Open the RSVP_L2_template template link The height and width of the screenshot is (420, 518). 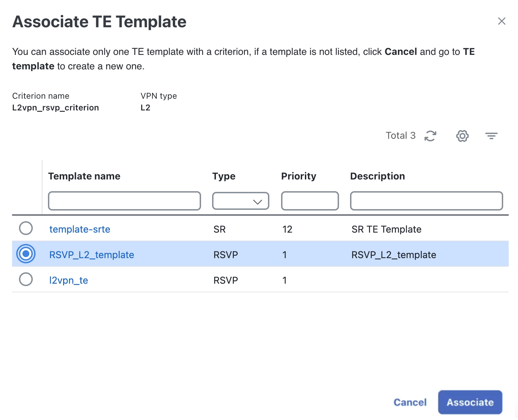[91, 254]
